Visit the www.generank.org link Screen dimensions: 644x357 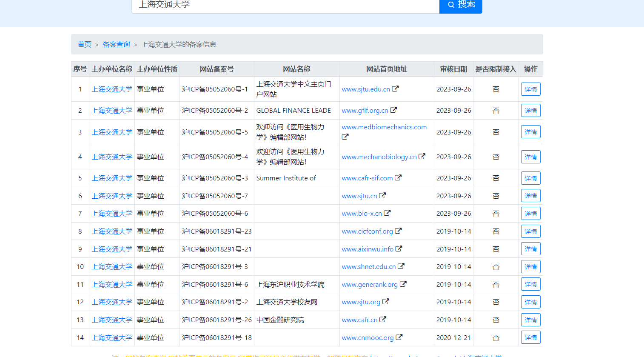tap(370, 285)
